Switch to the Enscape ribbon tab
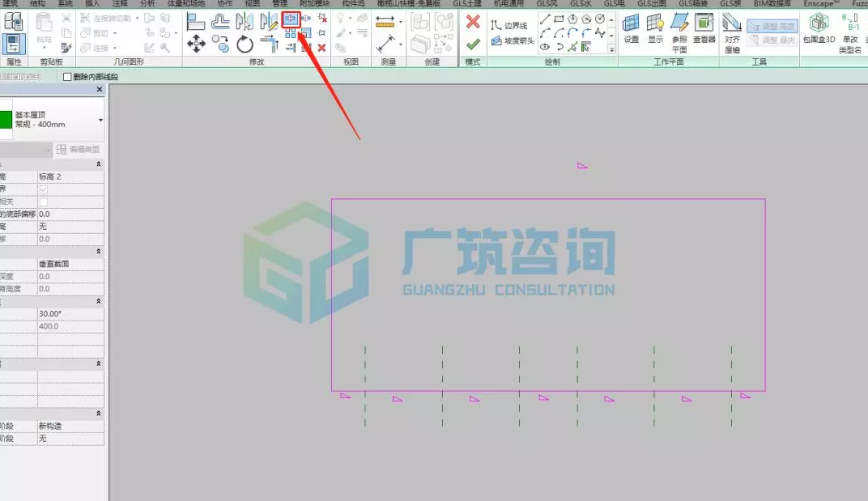Viewport: 868px width, 501px height. pyautogui.click(x=821, y=3)
